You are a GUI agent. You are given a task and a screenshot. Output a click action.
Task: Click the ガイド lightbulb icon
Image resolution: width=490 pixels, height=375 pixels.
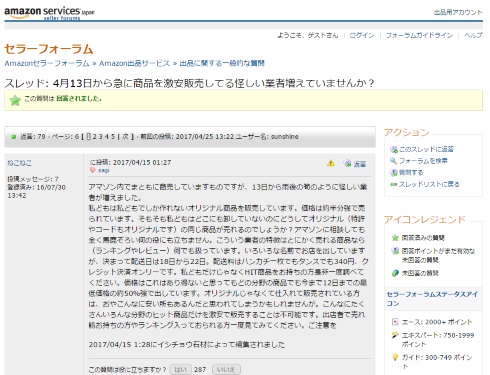(x=395, y=357)
